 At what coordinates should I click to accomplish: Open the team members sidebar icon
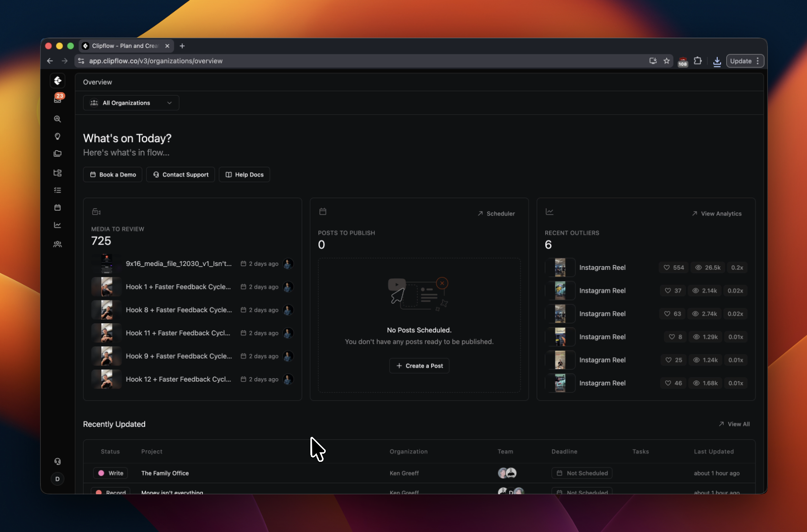coord(57,244)
